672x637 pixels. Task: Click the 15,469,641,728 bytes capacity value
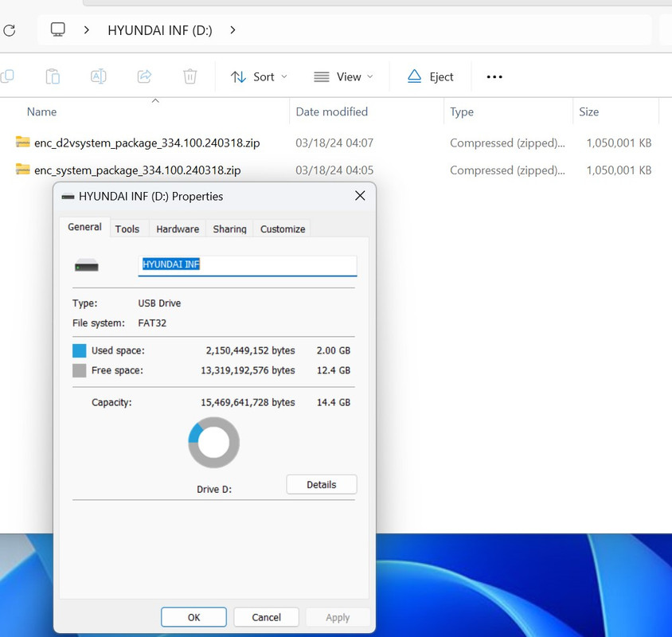click(x=248, y=403)
